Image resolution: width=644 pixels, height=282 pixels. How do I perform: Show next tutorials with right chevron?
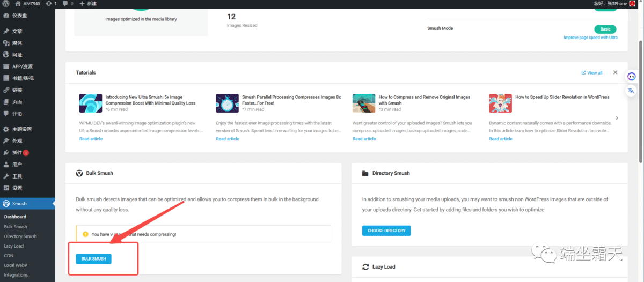pos(617,118)
